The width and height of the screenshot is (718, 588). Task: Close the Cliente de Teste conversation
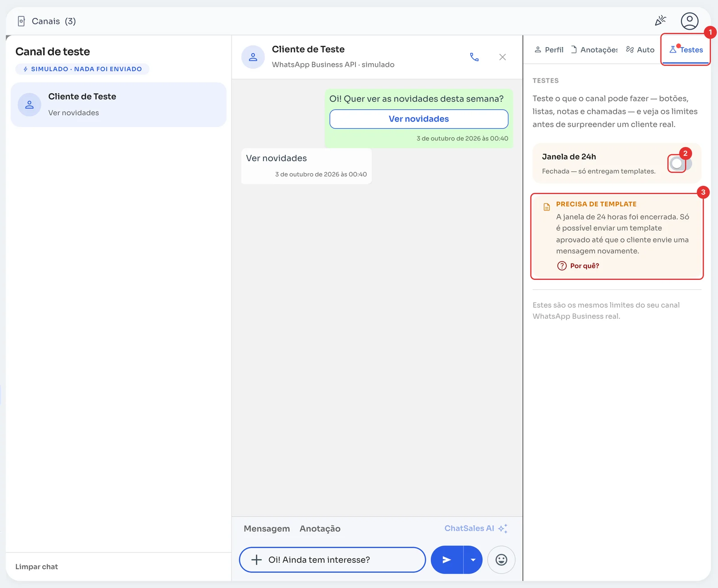point(503,57)
